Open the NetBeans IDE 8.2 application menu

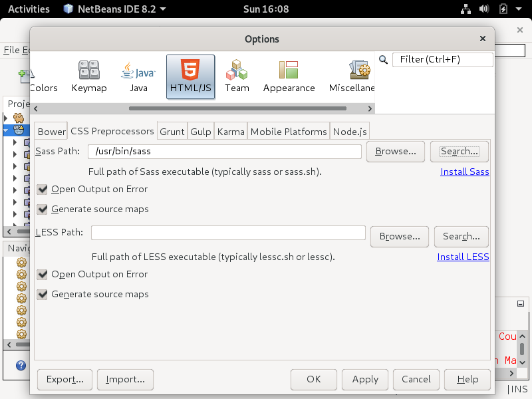(114, 9)
